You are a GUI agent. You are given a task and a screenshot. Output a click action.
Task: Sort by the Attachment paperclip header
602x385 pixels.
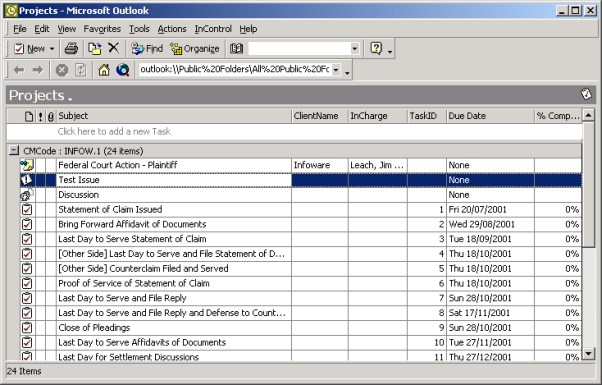tap(51, 116)
